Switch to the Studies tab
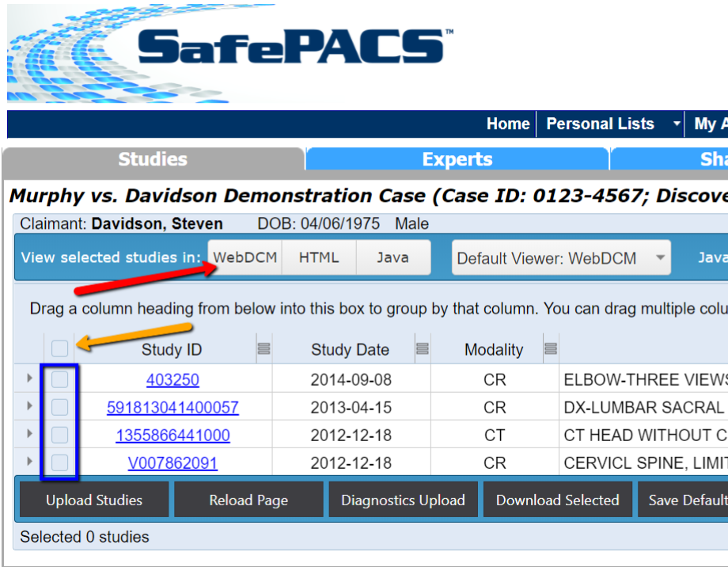728x567 pixels. point(153,159)
